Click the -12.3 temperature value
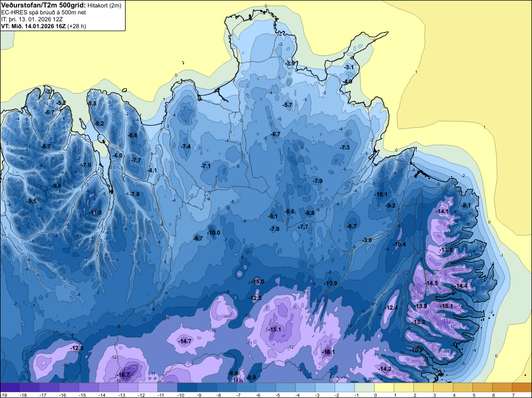The width and height of the screenshot is (532, 398). (255, 298)
